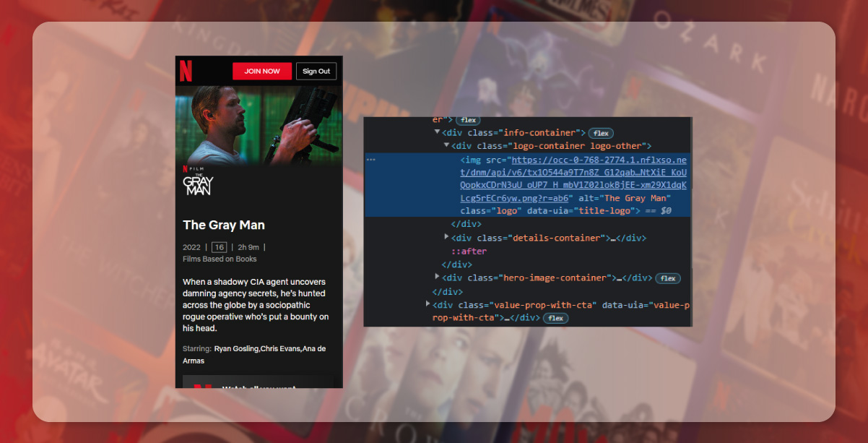
Task: Select the ::after pseudo-element row
Action: click(469, 251)
